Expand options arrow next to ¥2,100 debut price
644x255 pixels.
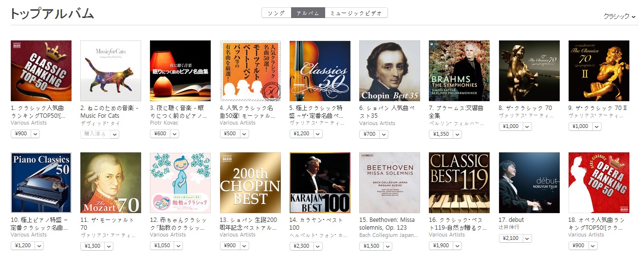[527, 238]
